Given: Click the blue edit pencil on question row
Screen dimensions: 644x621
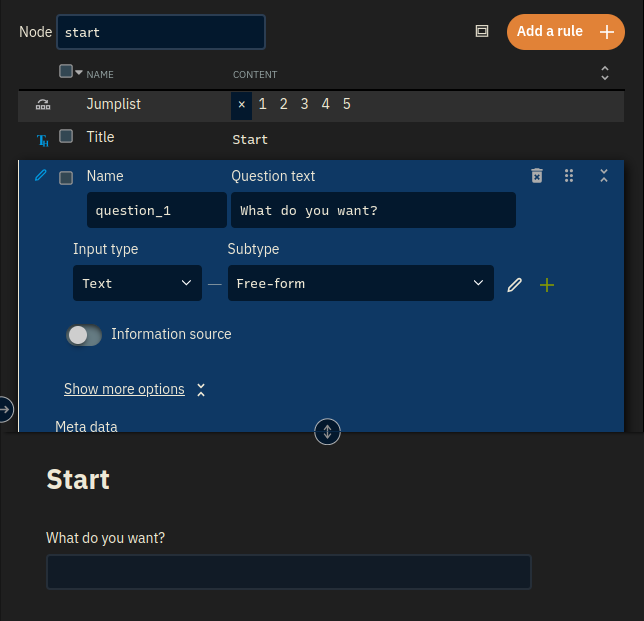Looking at the screenshot, I should 41,175.
